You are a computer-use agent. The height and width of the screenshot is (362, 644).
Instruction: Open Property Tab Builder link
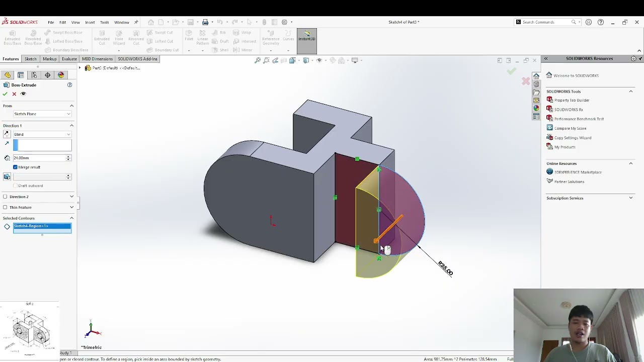pyautogui.click(x=572, y=100)
